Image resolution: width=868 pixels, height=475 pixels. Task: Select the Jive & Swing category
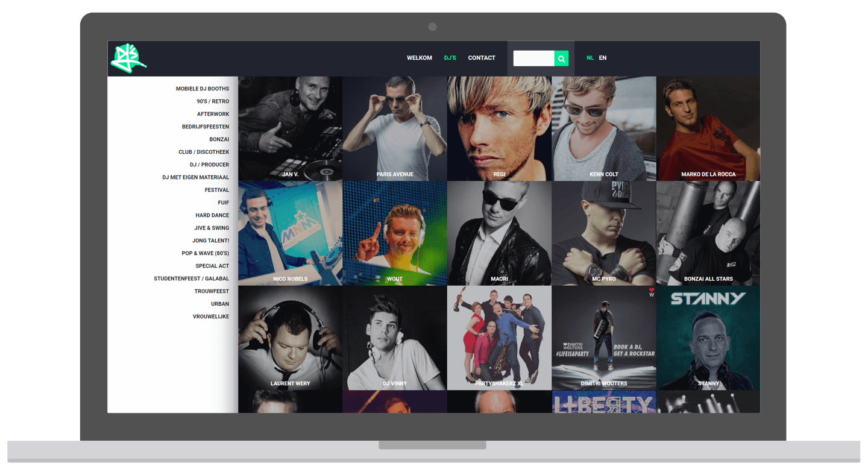click(212, 228)
